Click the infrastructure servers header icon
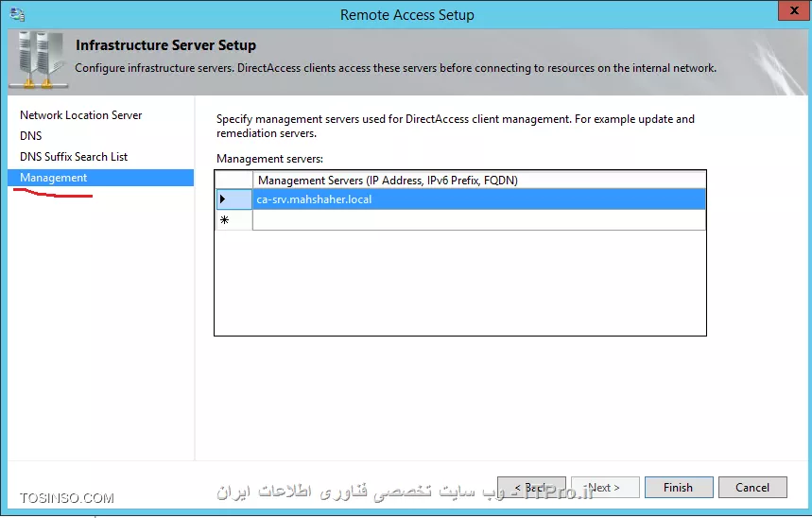Image resolution: width=812 pixels, height=518 pixels. [41, 60]
